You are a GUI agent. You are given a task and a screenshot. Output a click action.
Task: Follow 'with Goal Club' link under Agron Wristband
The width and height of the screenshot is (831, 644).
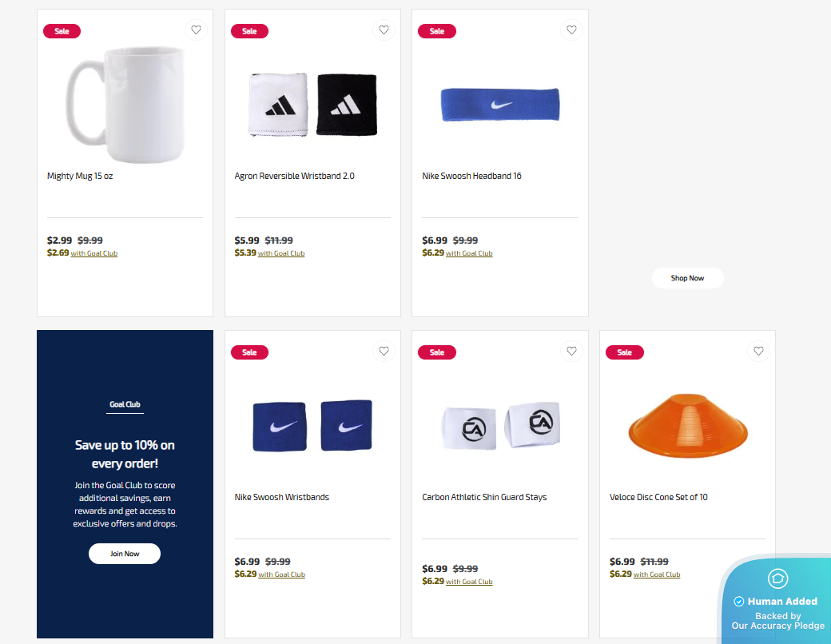pos(281,253)
